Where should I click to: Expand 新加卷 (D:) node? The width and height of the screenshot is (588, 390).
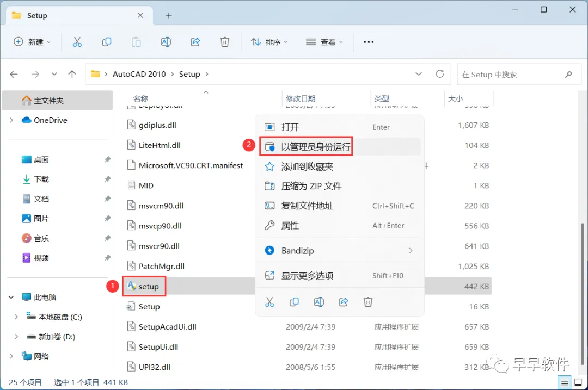tap(16, 337)
